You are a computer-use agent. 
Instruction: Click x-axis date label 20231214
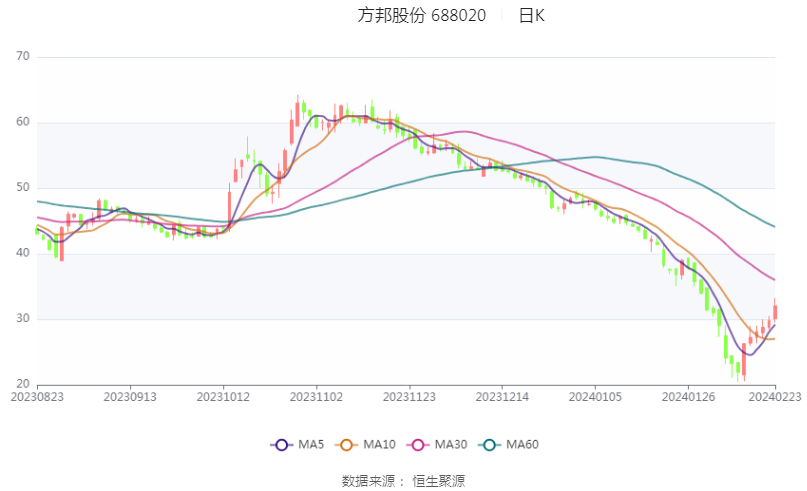[x=502, y=397]
